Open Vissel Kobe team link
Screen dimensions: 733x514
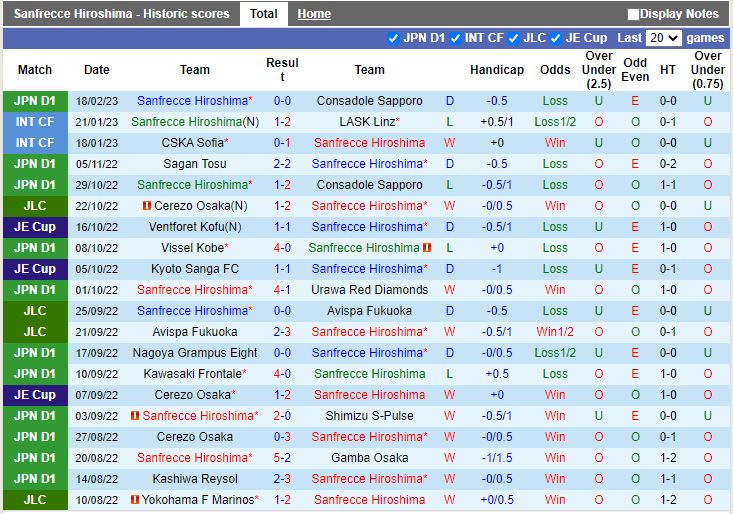click(194, 248)
